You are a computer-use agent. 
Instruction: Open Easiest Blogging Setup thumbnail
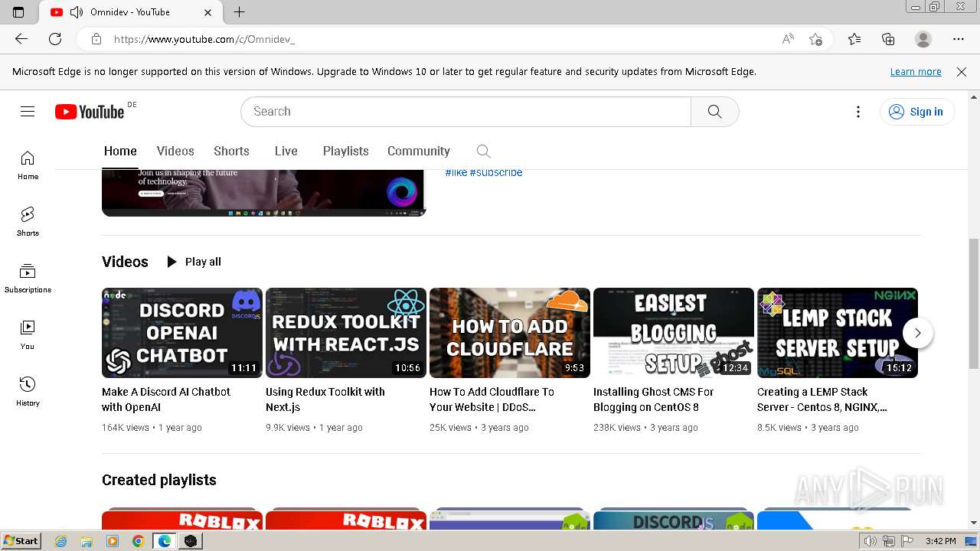point(674,333)
